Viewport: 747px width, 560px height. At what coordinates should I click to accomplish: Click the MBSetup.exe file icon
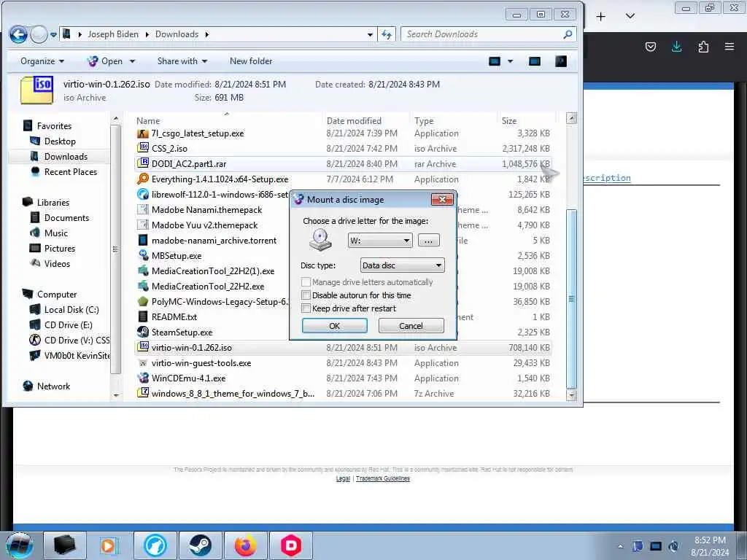(x=142, y=255)
